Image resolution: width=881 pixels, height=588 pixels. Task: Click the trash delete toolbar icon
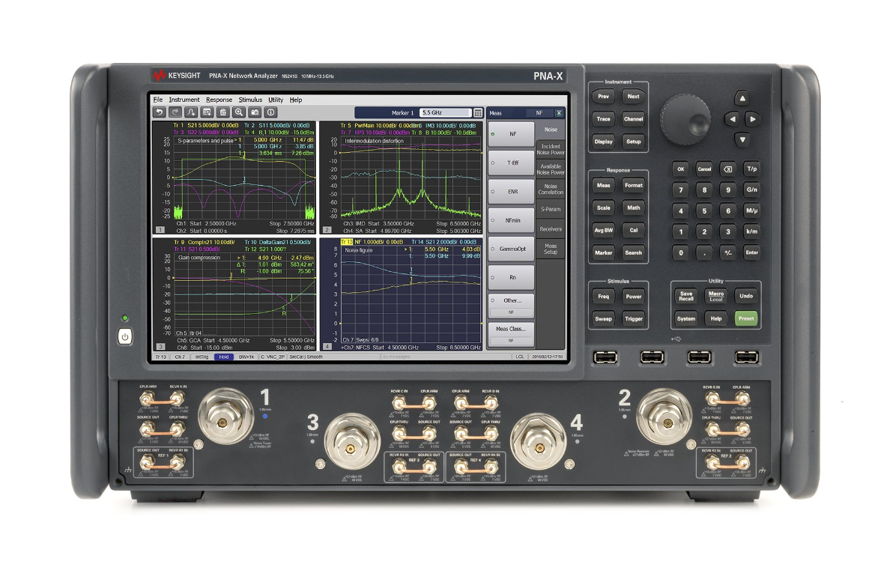[x=222, y=112]
